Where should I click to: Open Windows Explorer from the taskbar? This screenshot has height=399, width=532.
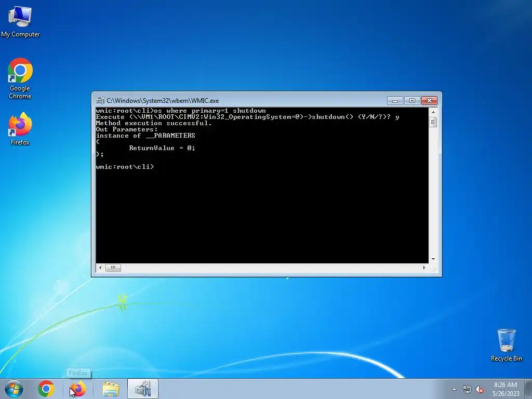click(111, 389)
